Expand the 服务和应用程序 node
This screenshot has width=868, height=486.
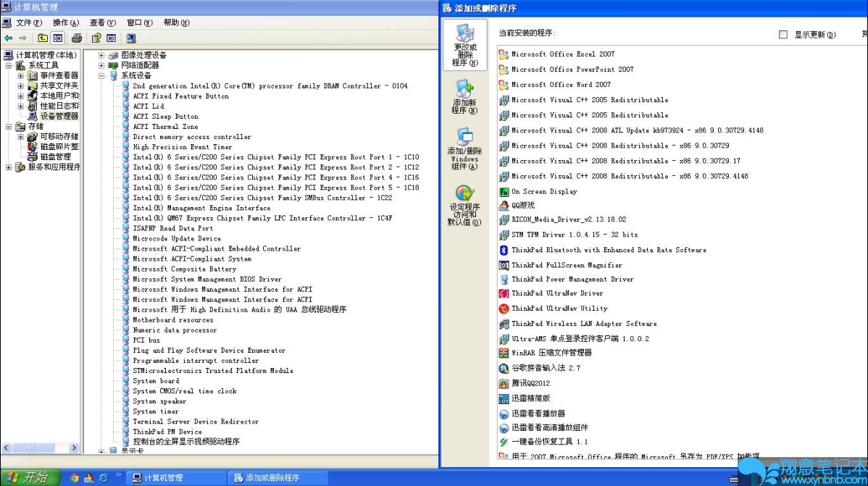(9, 167)
